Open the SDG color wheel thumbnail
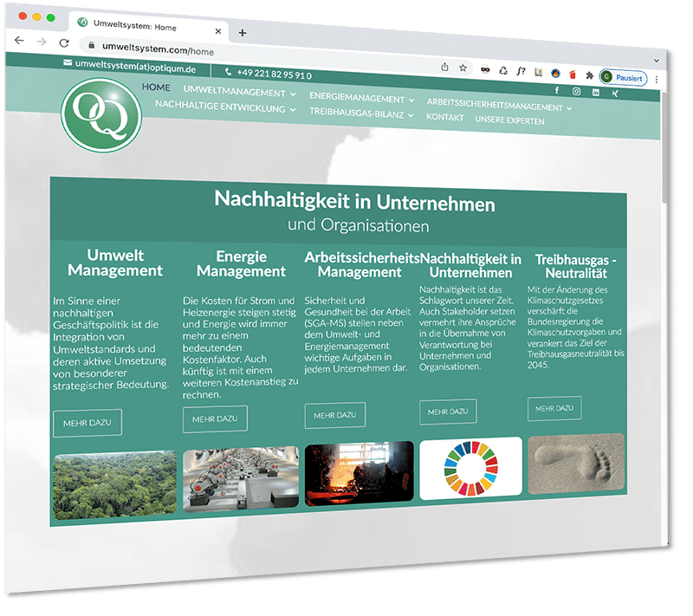The width and height of the screenshot is (693, 616). click(x=470, y=469)
